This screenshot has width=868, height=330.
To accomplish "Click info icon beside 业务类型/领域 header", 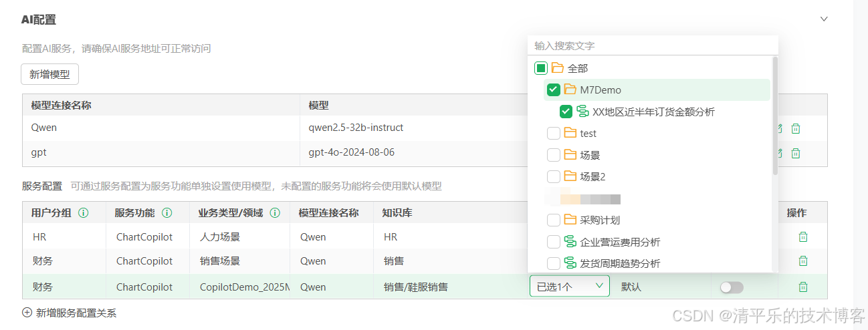I will click(x=275, y=213).
